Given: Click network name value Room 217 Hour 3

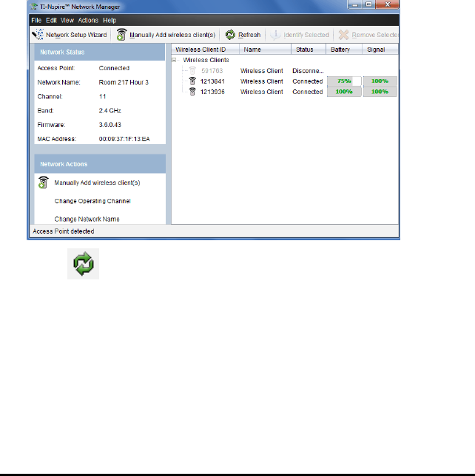Looking at the screenshot, I should [x=124, y=82].
